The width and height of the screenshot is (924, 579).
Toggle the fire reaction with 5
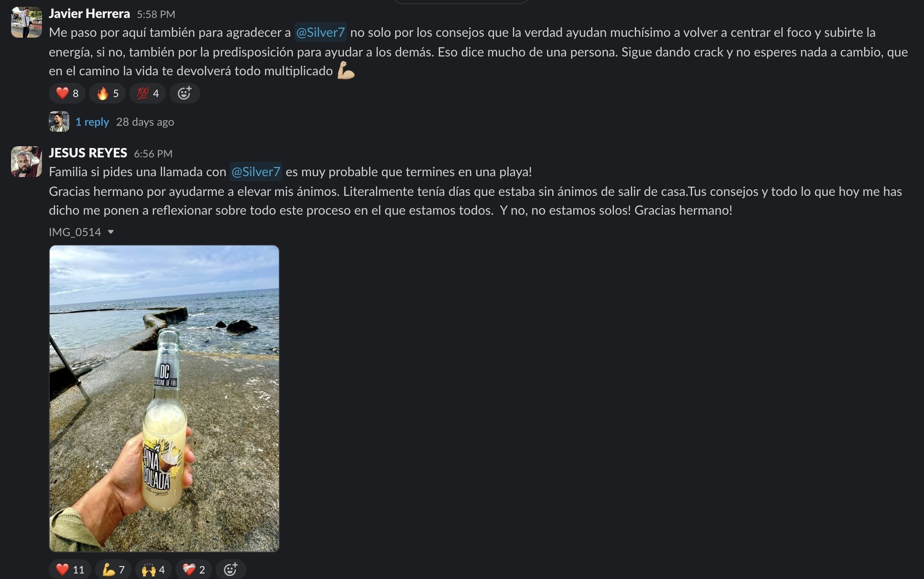click(107, 93)
